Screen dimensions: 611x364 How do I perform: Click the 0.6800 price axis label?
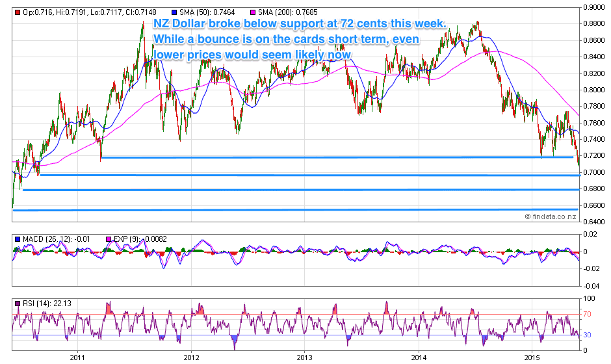coord(594,189)
